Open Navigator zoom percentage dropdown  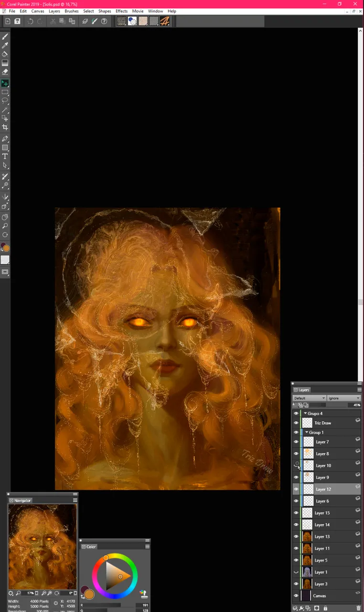36,593
